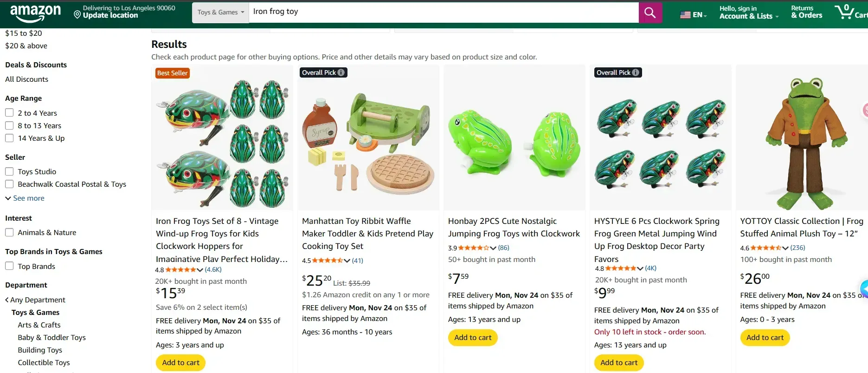Screen dimensions: 868x373
Task: Add Honbay jumping frog toys to cart
Action: pos(473,338)
